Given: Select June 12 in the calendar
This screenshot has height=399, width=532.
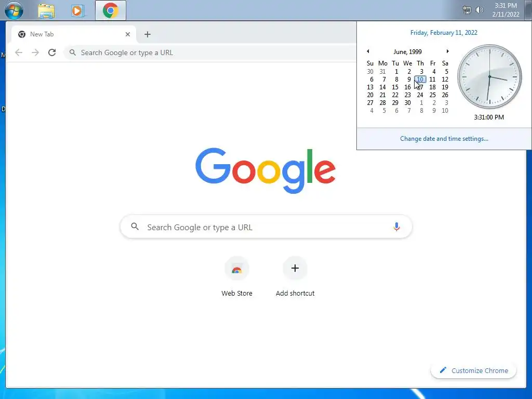Looking at the screenshot, I should click(445, 79).
